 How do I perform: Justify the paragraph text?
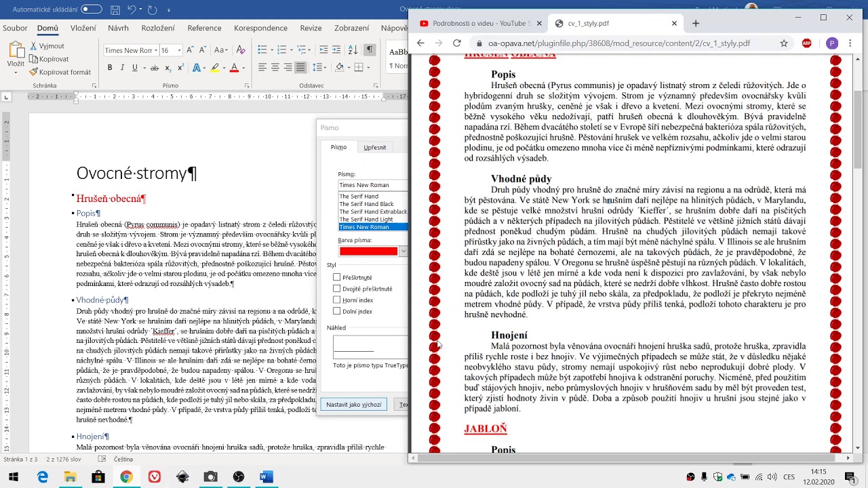click(301, 68)
